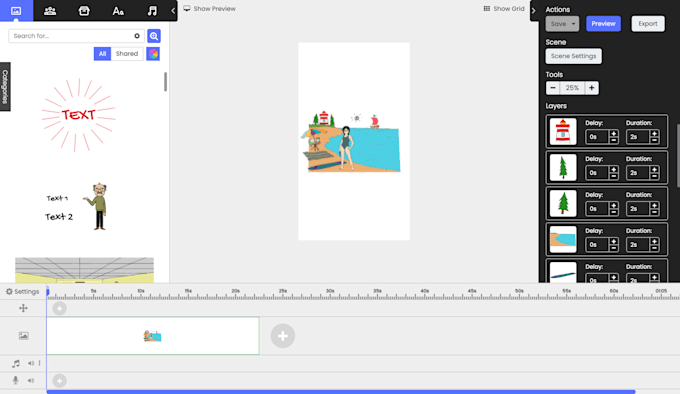Image resolution: width=680 pixels, height=394 pixels.
Task: Zoom in with the plus button
Action: 592,88
